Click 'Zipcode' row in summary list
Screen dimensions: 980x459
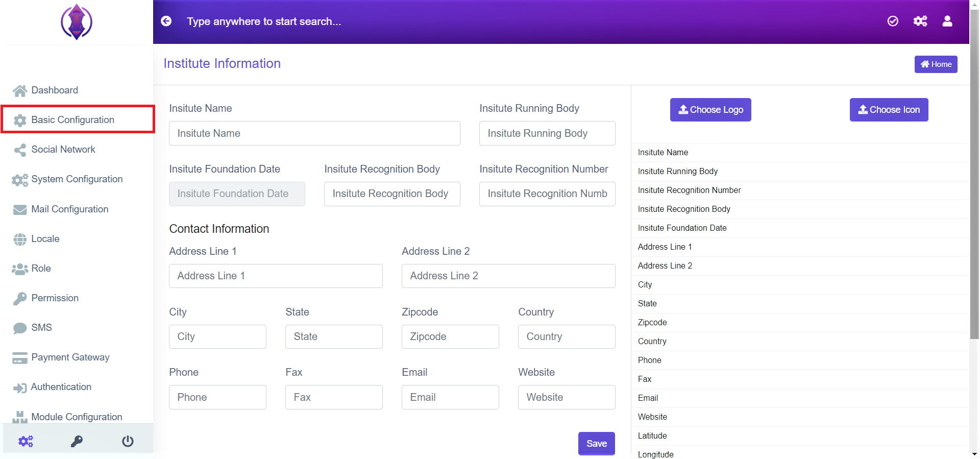(x=800, y=322)
